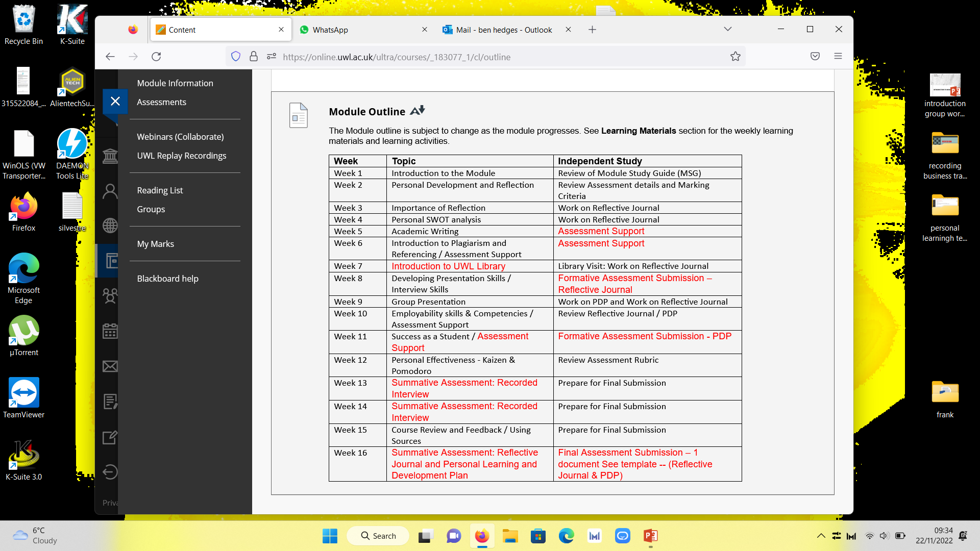The image size is (980, 551).
Task: Open the tools pencil-square icon
Action: pos(110,437)
